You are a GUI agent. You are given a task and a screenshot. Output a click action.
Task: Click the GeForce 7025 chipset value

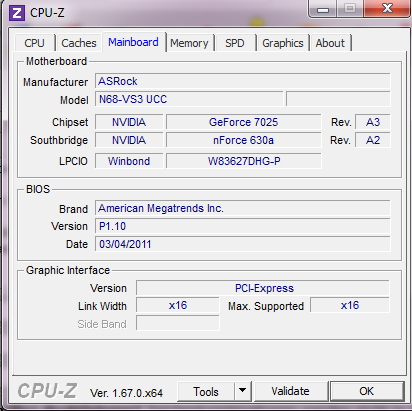coord(244,122)
